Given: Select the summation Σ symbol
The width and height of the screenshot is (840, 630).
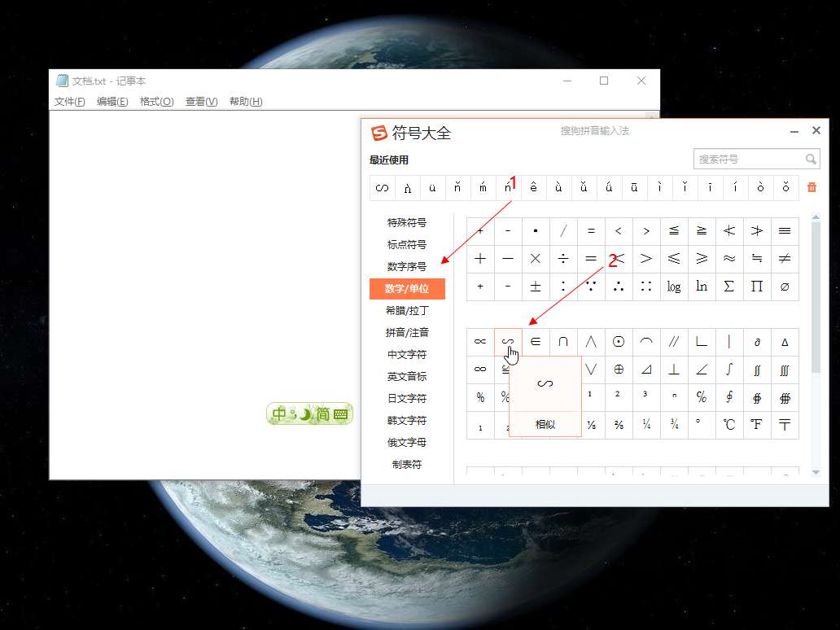Looking at the screenshot, I should point(729,287).
